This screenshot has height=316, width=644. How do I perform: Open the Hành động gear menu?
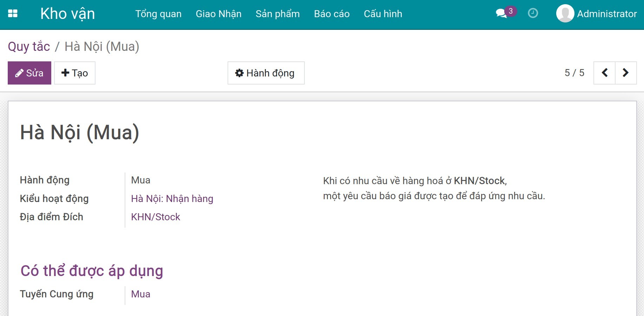266,73
